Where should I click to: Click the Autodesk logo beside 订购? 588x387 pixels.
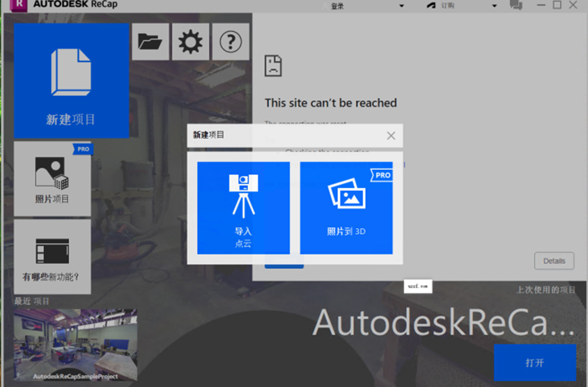[431, 6]
